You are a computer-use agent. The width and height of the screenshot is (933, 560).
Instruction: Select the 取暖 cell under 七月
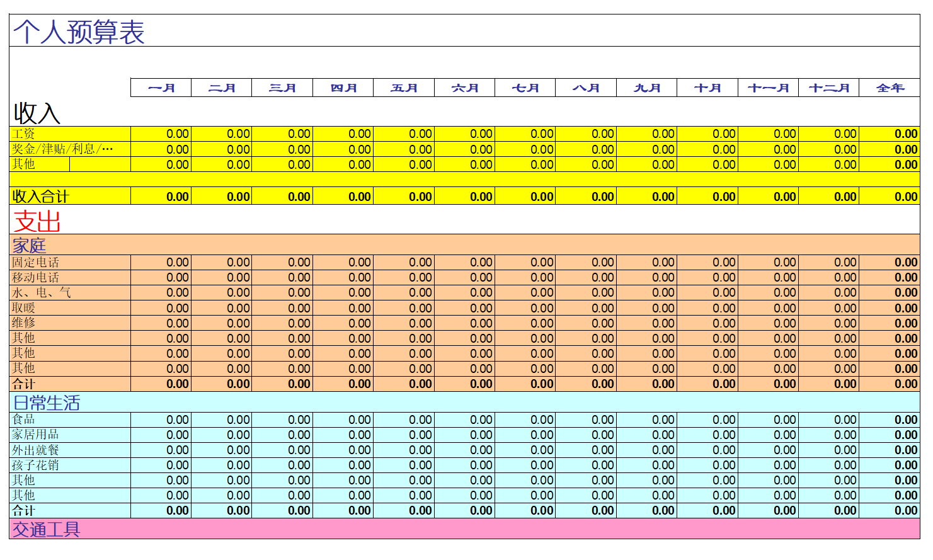click(525, 308)
